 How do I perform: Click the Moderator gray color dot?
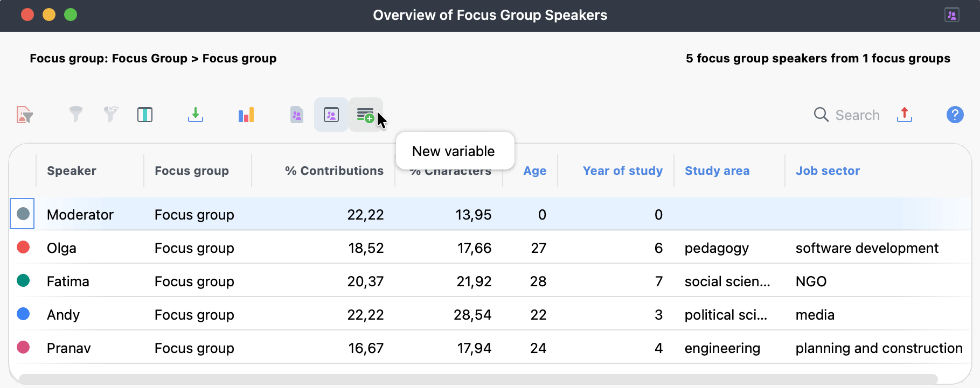pyautogui.click(x=23, y=214)
